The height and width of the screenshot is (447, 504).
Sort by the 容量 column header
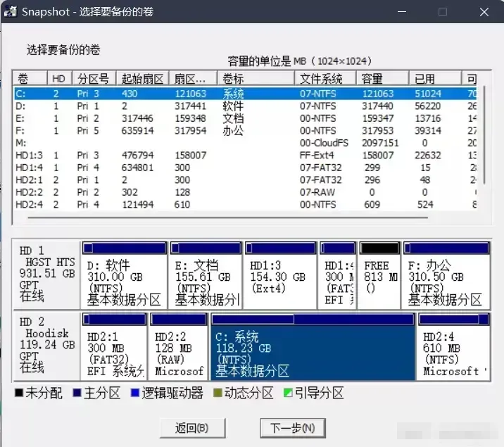tap(382, 78)
